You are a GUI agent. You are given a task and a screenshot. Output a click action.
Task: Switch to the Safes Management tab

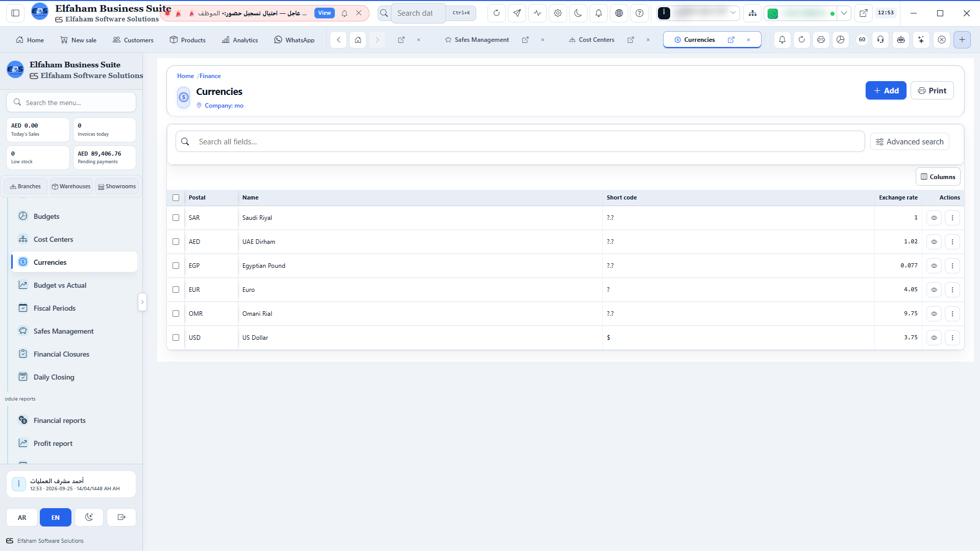point(481,40)
